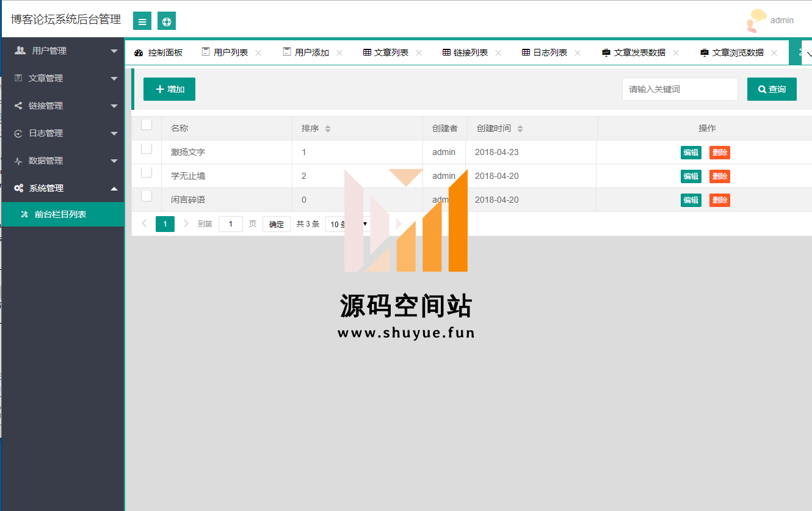Close the 文章浏览数据 tab
Screen dimensions: 812x511
(x=774, y=53)
